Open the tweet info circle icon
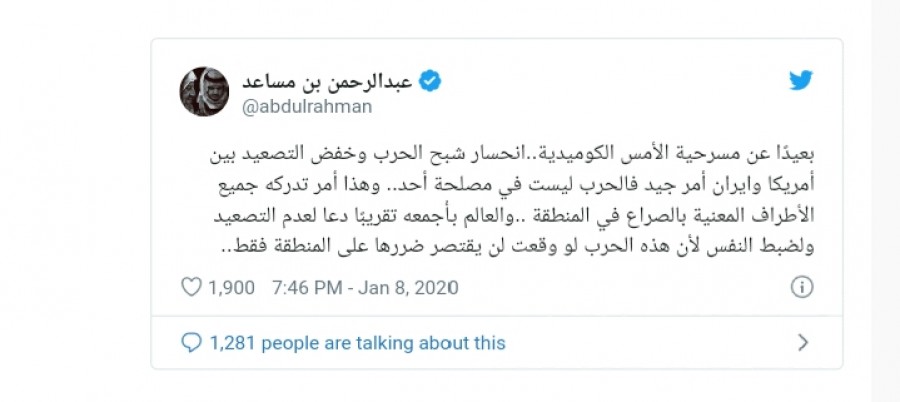 coord(802,287)
